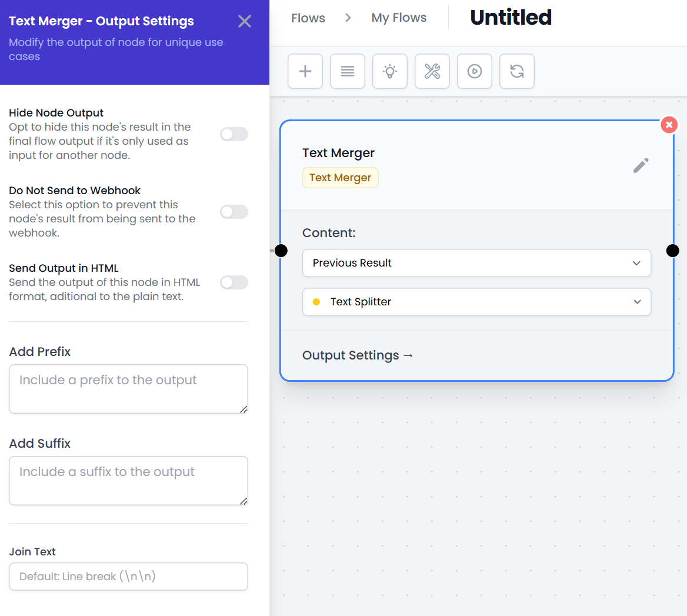Close the Output Settings panel
The width and height of the screenshot is (687, 616).
click(245, 22)
